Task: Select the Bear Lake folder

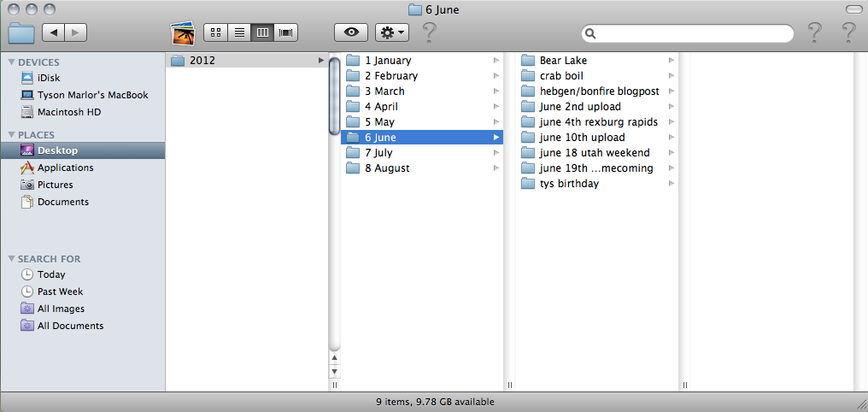Action: click(596, 61)
